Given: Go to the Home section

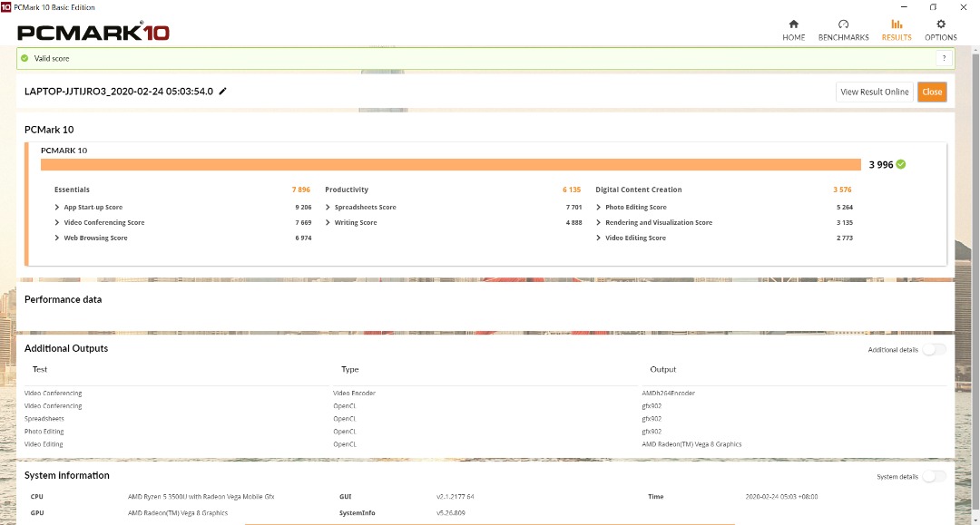Looking at the screenshot, I should pyautogui.click(x=793, y=30).
